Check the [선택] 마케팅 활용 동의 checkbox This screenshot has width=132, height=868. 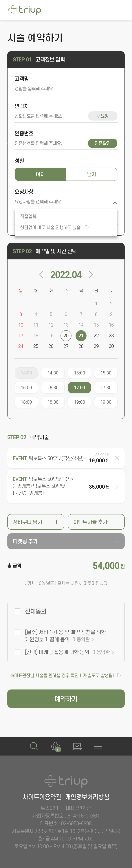pos(18,652)
